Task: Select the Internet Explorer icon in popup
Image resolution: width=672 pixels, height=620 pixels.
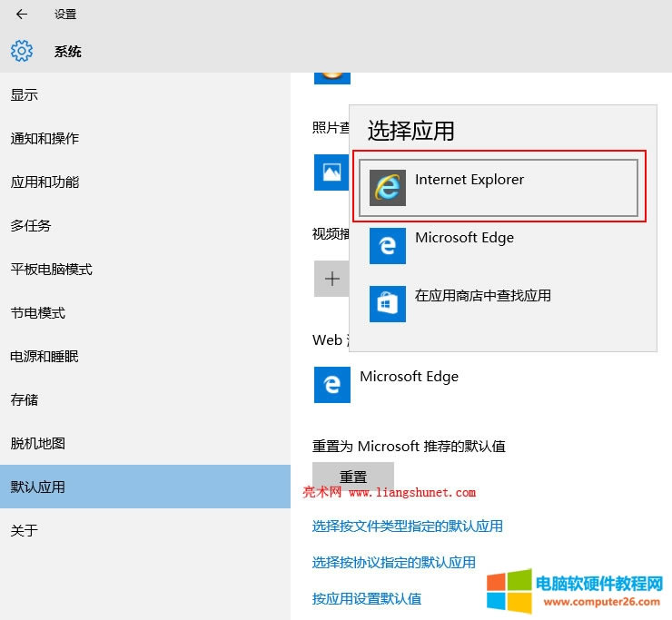Action: pos(388,188)
